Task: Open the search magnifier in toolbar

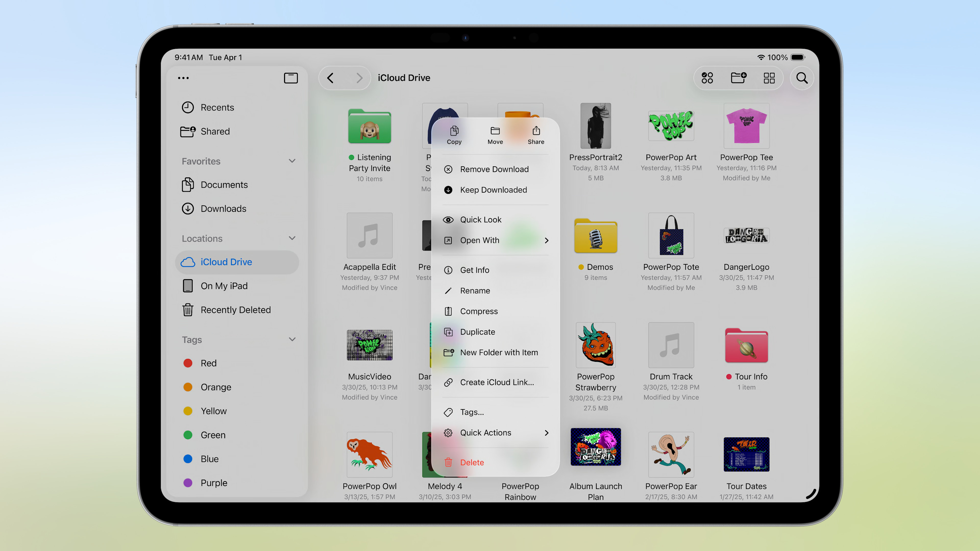Action: point(802,78)
